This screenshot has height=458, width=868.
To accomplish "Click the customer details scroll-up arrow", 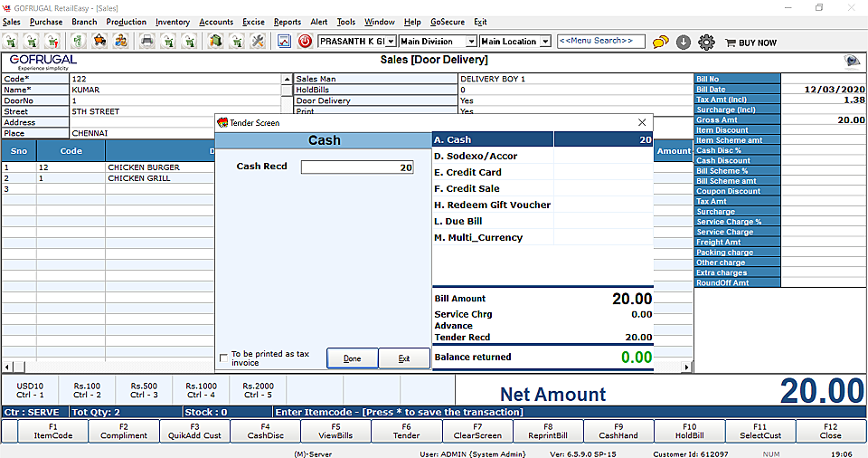I will click(x=287, y=79).
